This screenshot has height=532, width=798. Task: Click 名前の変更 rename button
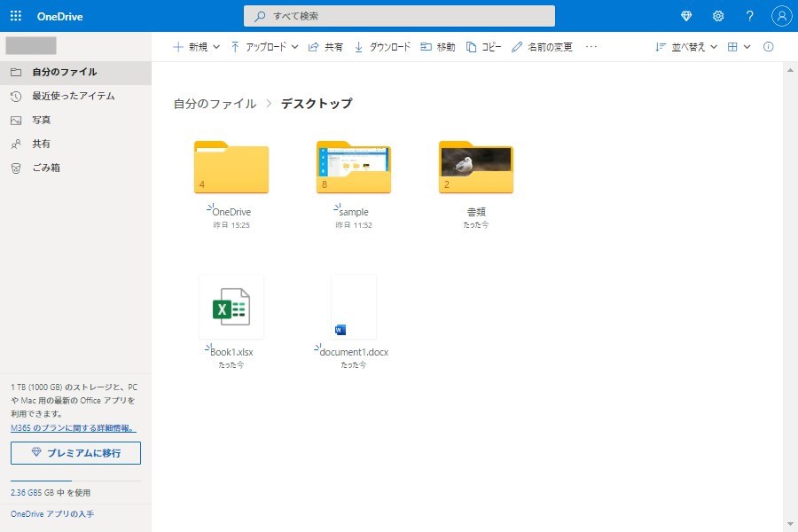(x=542, y=47)
